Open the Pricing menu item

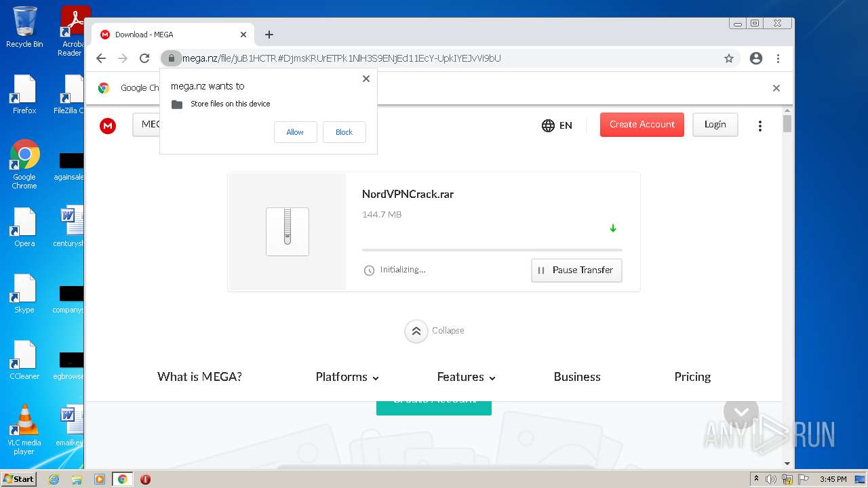pyautogui.click(x=692, y=377)
